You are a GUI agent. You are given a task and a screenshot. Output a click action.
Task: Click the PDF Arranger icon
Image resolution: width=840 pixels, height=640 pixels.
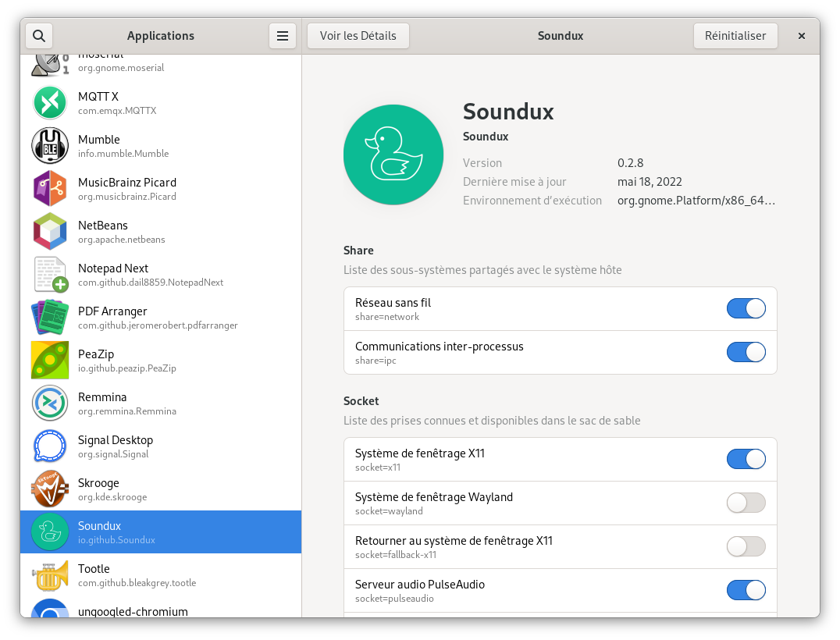tap(50, 317)
